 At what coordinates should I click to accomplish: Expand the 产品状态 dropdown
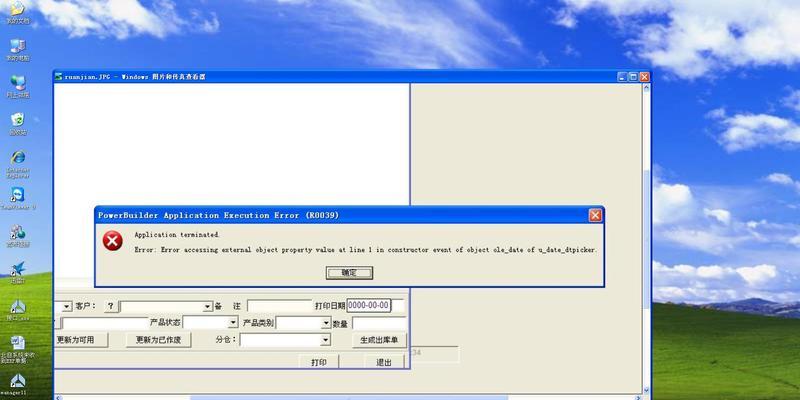[233, 323]
